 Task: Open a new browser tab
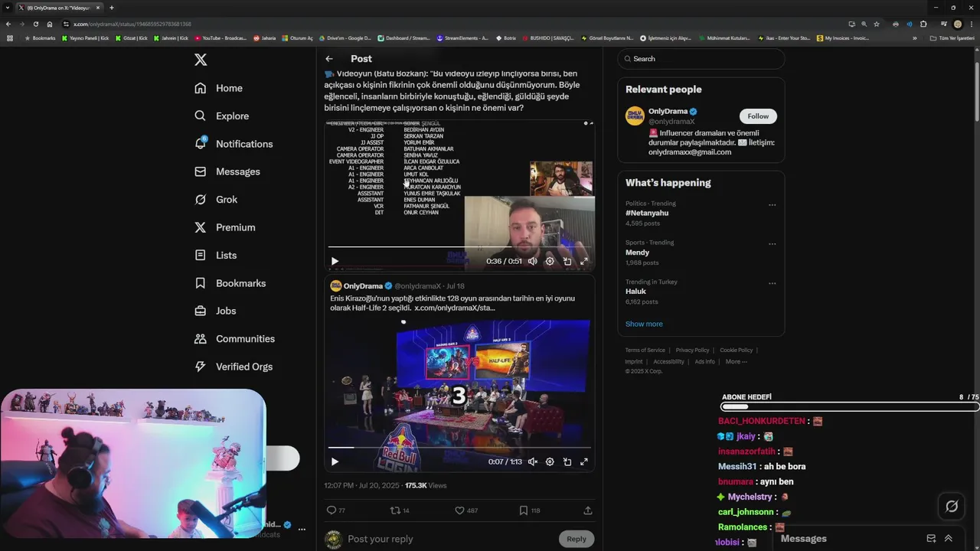[x=111, y=8]
